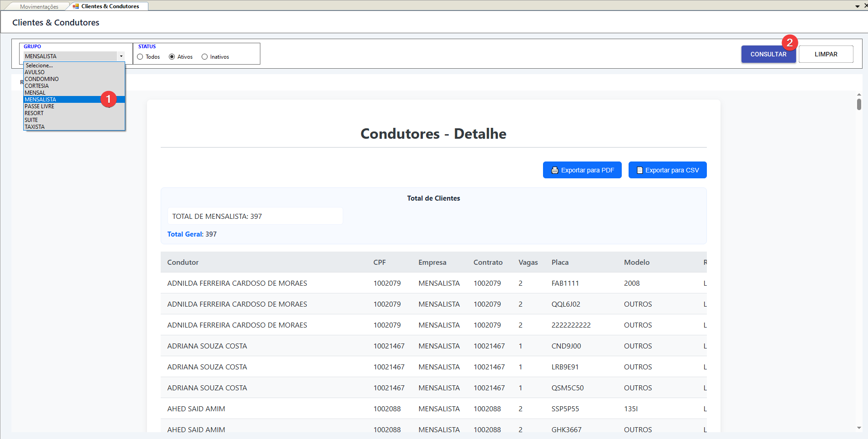Click the TOTAL DE MENSALISTA: 397 box
The height and width of the screenshot is (439, 868).
[255, 216]
